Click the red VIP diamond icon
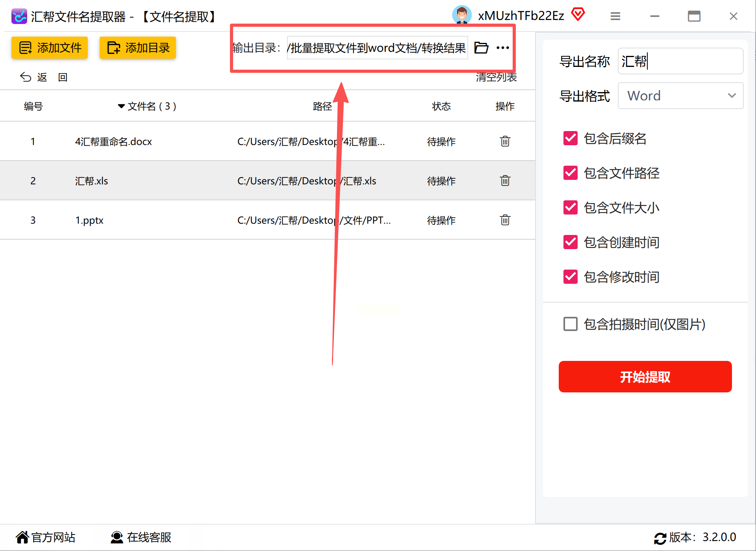 point(578,15)
